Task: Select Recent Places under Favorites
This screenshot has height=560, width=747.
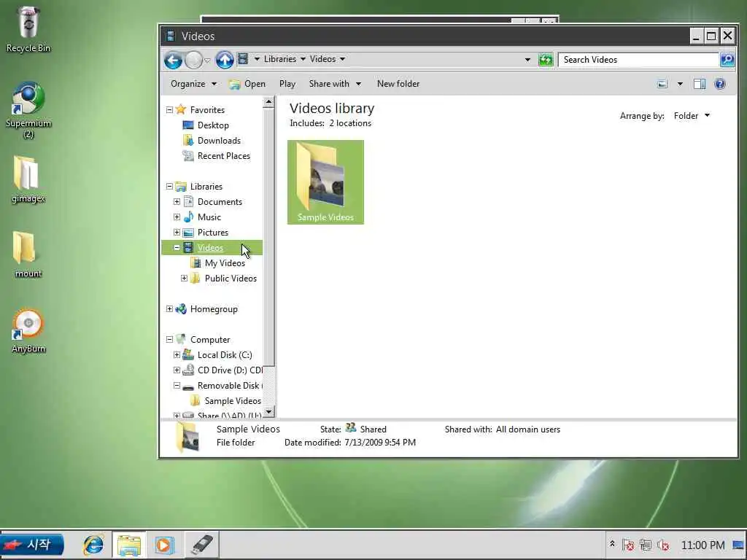Action: point(223,156)
